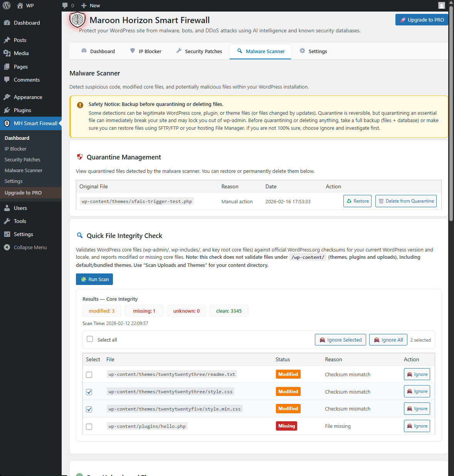Click the Security Patches wrench icon
This screenshot has height=476, width=454.
(x=179, y=51)
